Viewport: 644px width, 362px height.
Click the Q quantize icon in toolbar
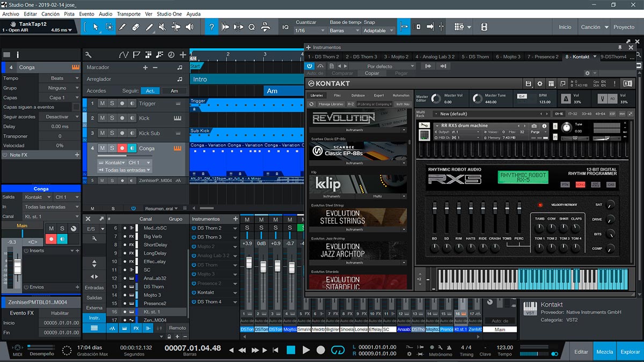[x=251, y=27]
